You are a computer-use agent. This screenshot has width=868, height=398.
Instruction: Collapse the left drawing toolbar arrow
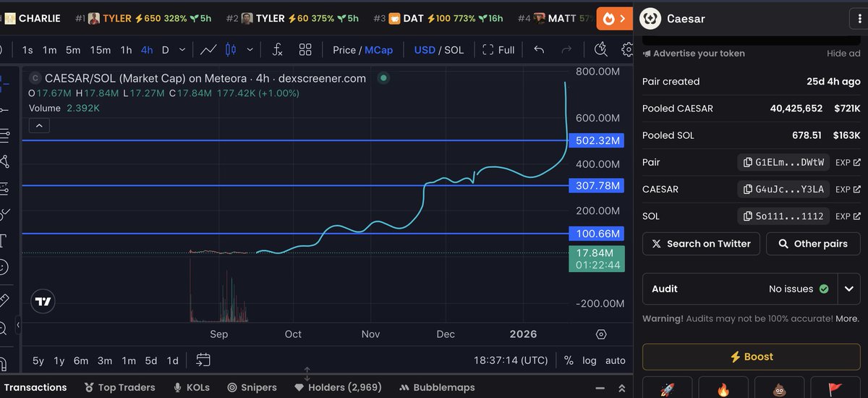(18, 326)
